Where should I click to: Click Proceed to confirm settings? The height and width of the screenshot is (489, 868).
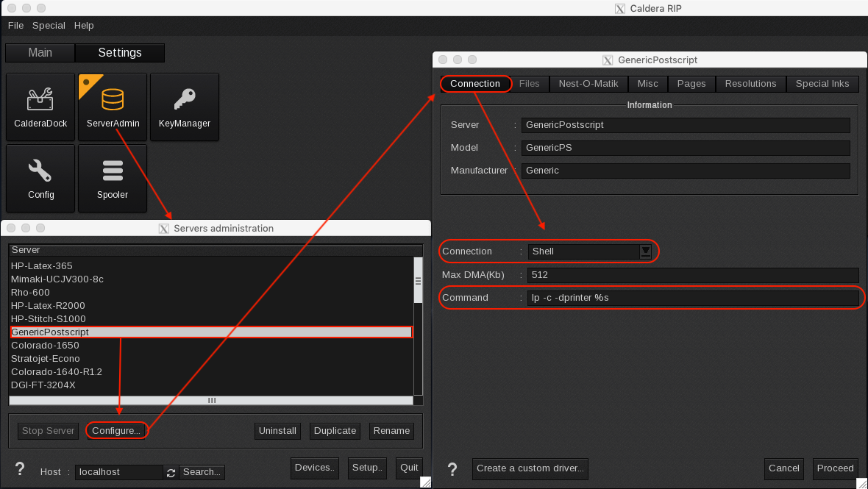[x=835, y=468]
